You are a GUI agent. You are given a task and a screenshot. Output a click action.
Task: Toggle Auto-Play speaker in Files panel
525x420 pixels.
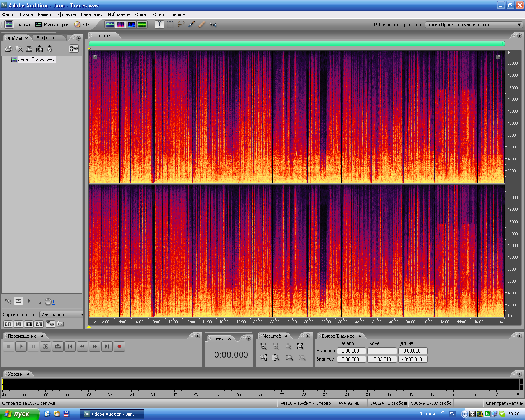tap(8, 301)
